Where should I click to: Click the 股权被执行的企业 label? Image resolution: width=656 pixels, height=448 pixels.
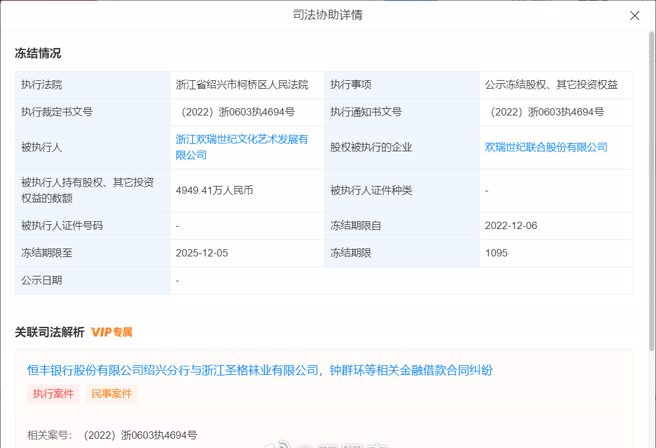coord(371,147)
